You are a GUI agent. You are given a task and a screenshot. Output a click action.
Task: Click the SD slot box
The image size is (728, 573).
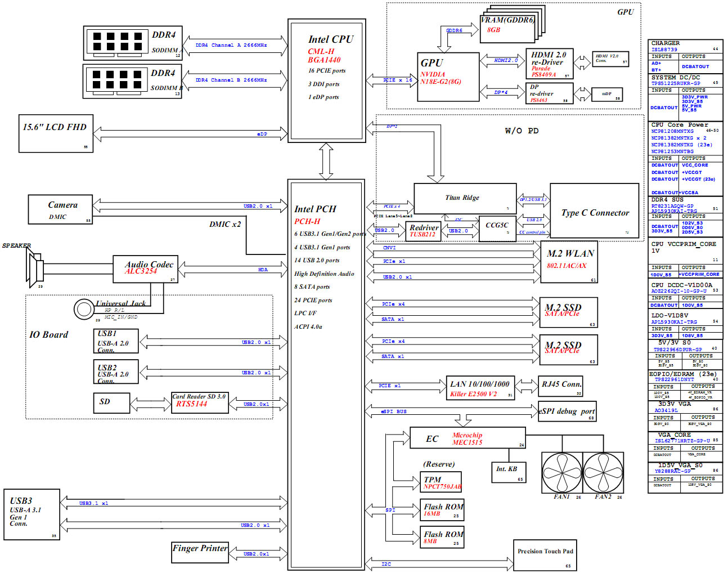click(111, 402)
